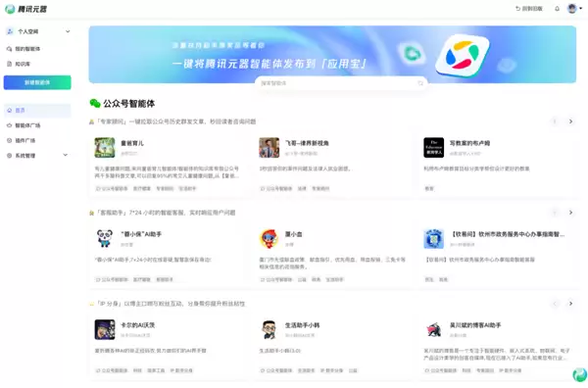Click the 「专家顾问」 category description line

(175, 121)
